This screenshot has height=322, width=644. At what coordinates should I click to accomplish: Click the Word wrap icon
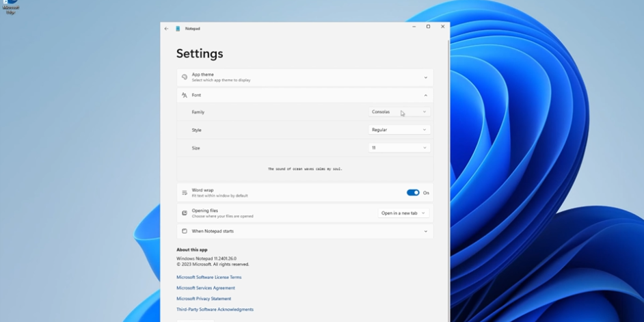(x=185, y=193)
